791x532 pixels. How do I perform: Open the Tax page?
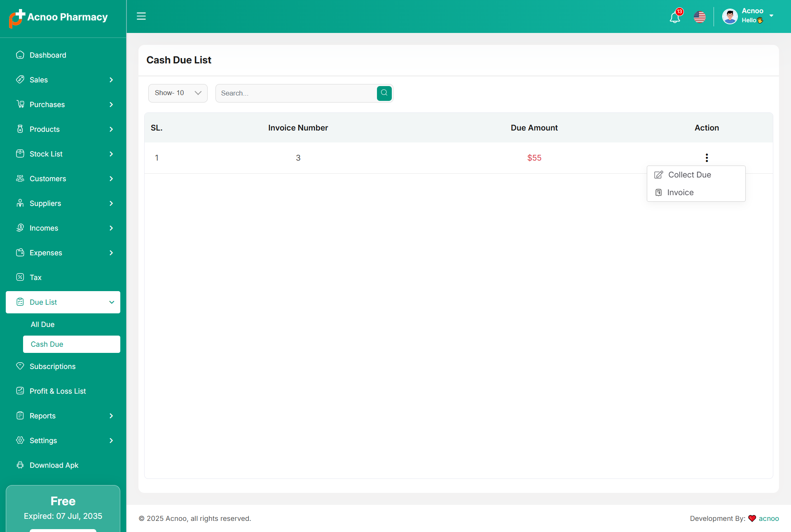pyautogui.click(x=35, y=278)
